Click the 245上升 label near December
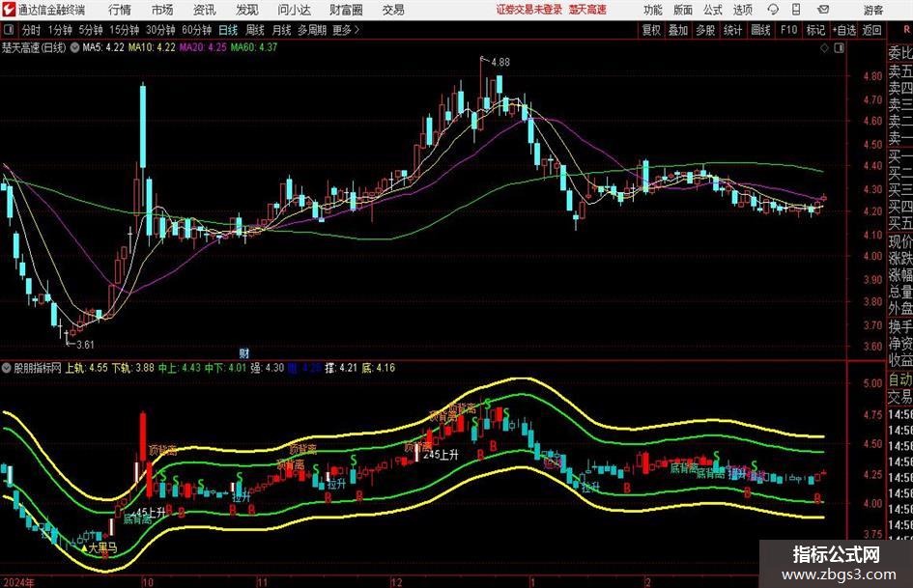The image size is (913, 588). (441, 455)
